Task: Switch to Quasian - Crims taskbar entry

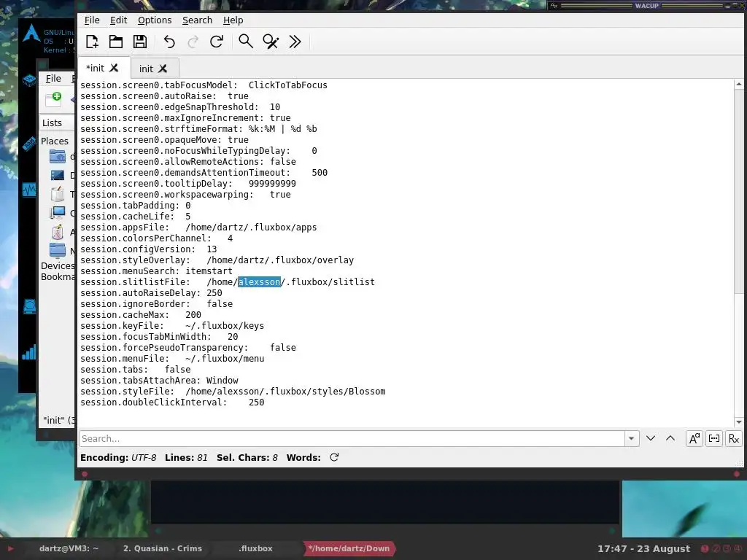Action: click(163, 548)
